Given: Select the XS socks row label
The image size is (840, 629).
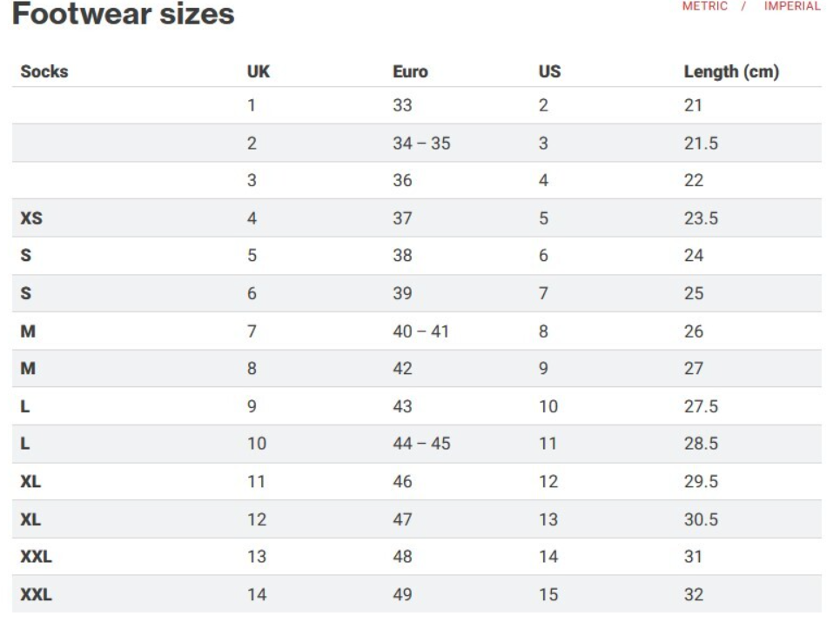Looking at the screenshot, I should pos(31,217).
